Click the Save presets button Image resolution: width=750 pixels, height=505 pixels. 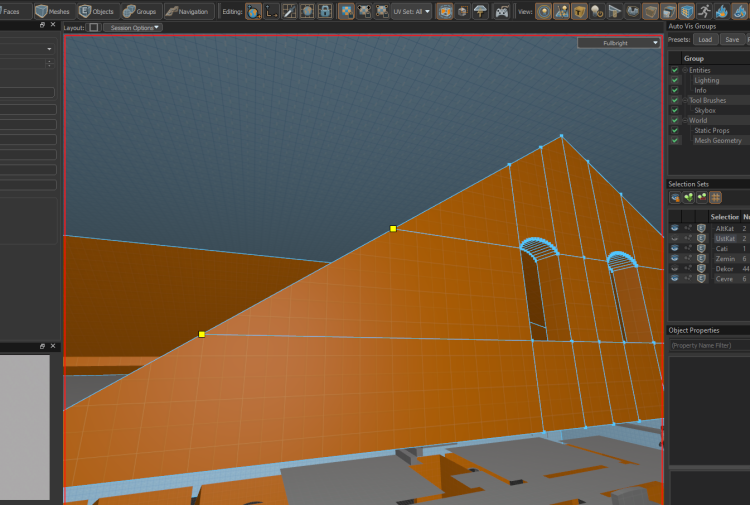tap(732, 39)
